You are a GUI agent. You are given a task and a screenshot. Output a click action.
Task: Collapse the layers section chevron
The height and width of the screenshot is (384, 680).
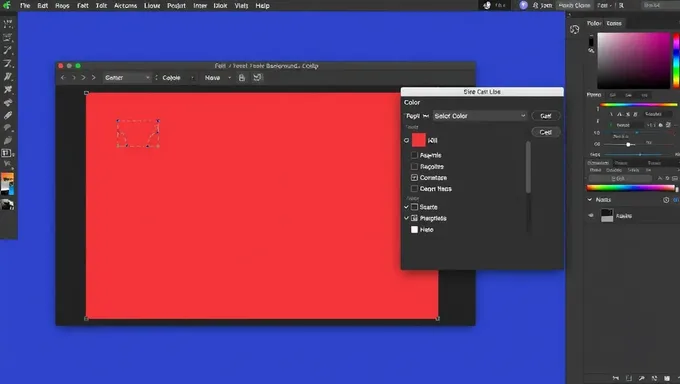point(589,200)
